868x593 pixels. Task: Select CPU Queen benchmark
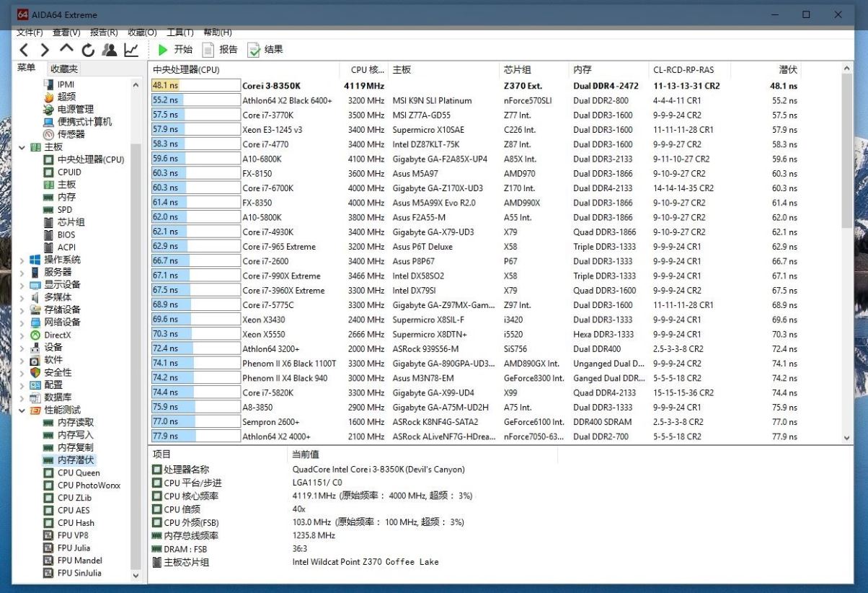tap(79, 473)
